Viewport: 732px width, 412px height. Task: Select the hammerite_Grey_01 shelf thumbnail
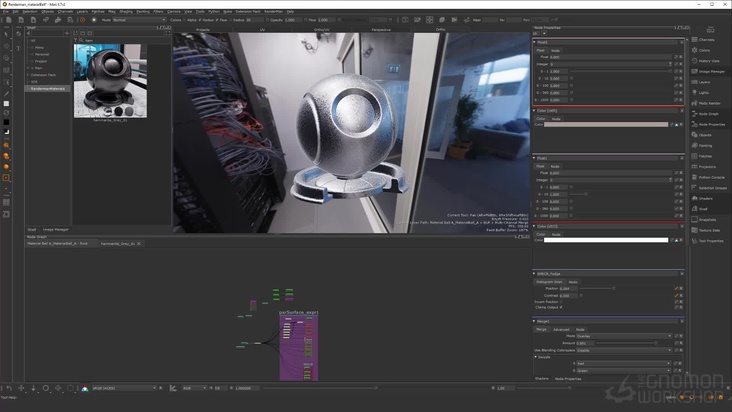pyautogui.click(x=110, y=80)
